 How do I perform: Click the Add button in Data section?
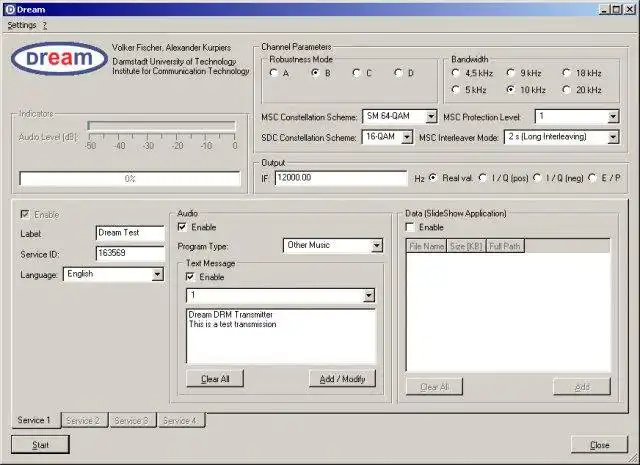582,387
